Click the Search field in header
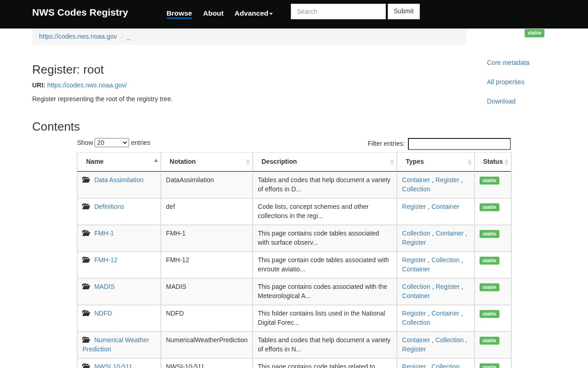This screenshot has width=588, height=368. [x=338, y=11]
